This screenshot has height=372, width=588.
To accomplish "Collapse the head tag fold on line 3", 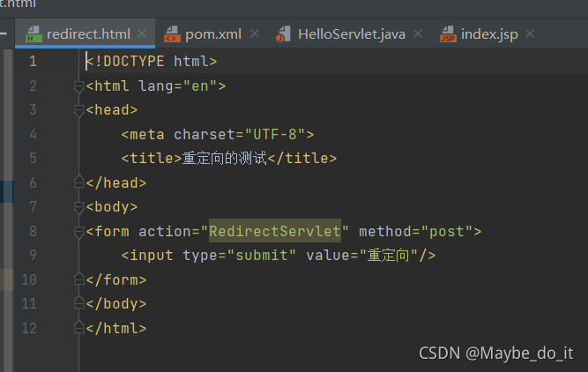I will coord(78,110).
